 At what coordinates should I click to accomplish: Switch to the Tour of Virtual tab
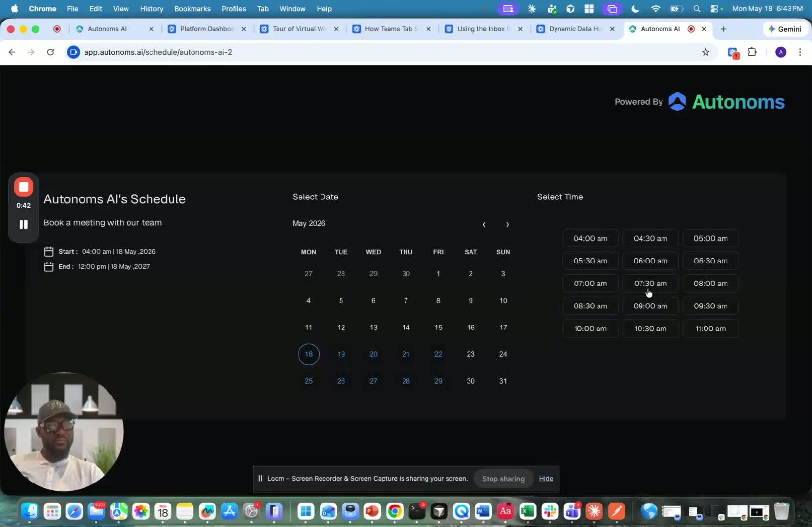299,29
